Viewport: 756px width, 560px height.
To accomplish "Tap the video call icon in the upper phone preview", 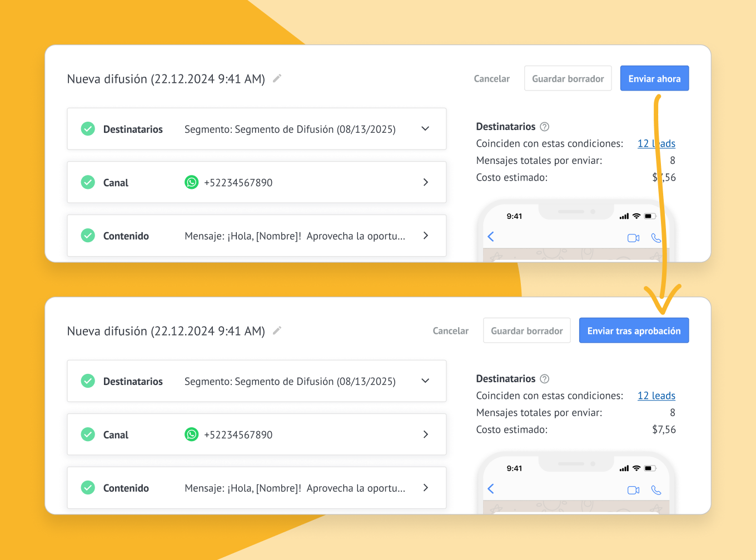I will [633, 238].
